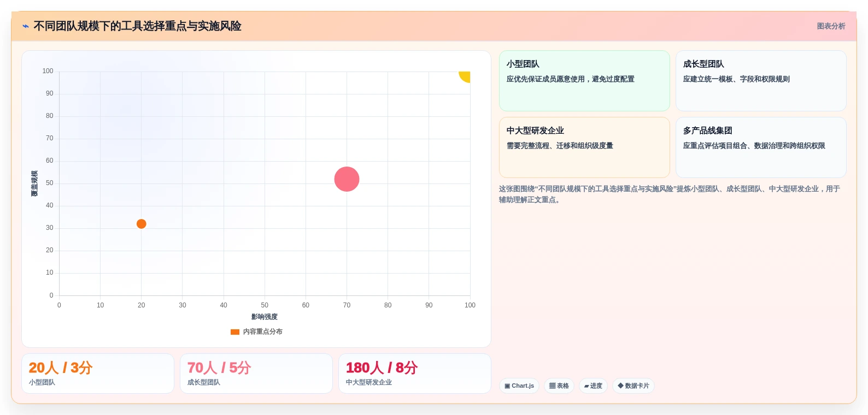Click the 内容重点分布 legend label
The height and width of the screenshot is (415, 868).
pyautogui.click(x=263, y=332)
